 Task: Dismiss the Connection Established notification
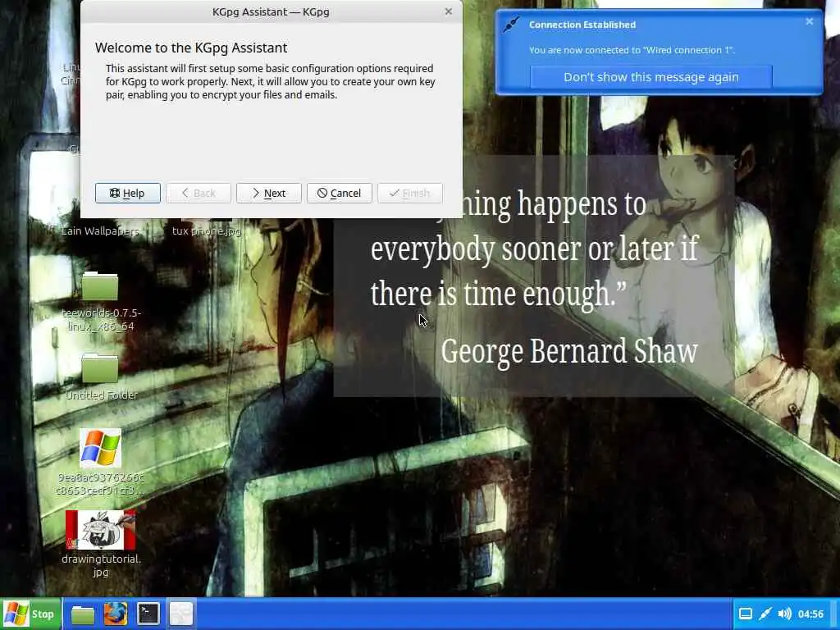tap(810, 21)
